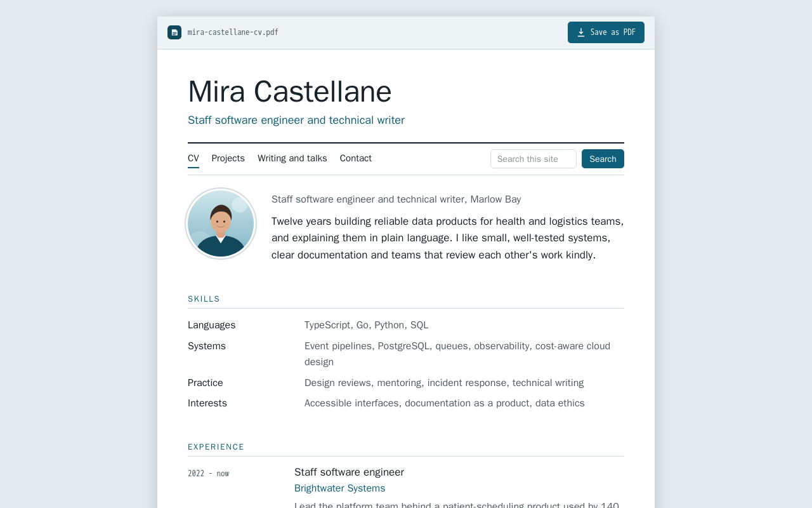Go to Writing and talks

click(x=292, y=159)
